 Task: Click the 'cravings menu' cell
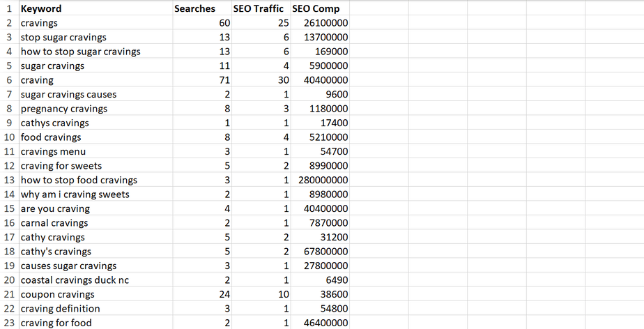(95, 151)
